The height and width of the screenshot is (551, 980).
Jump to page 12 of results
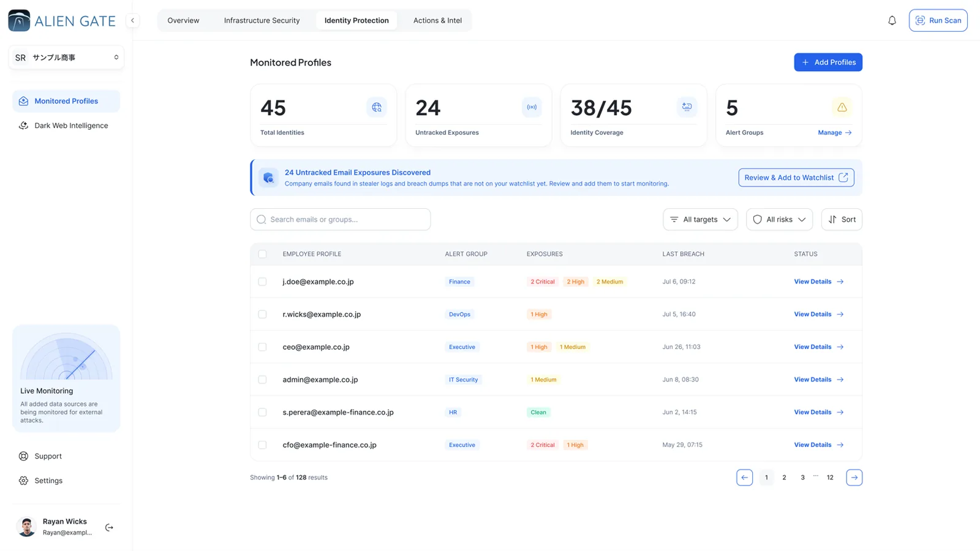pyautogui.click(x=830, y=478)
